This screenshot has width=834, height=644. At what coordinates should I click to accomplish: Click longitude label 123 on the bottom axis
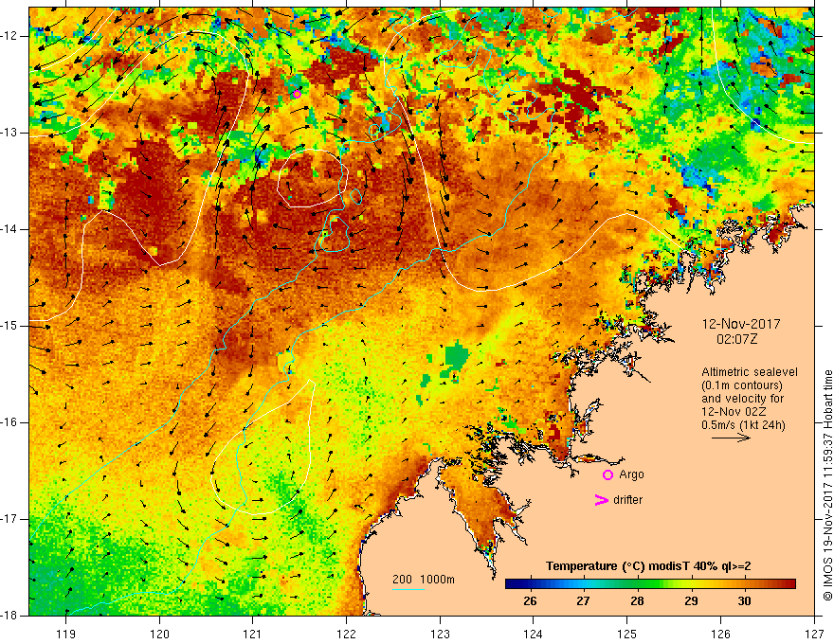point(440,634)
